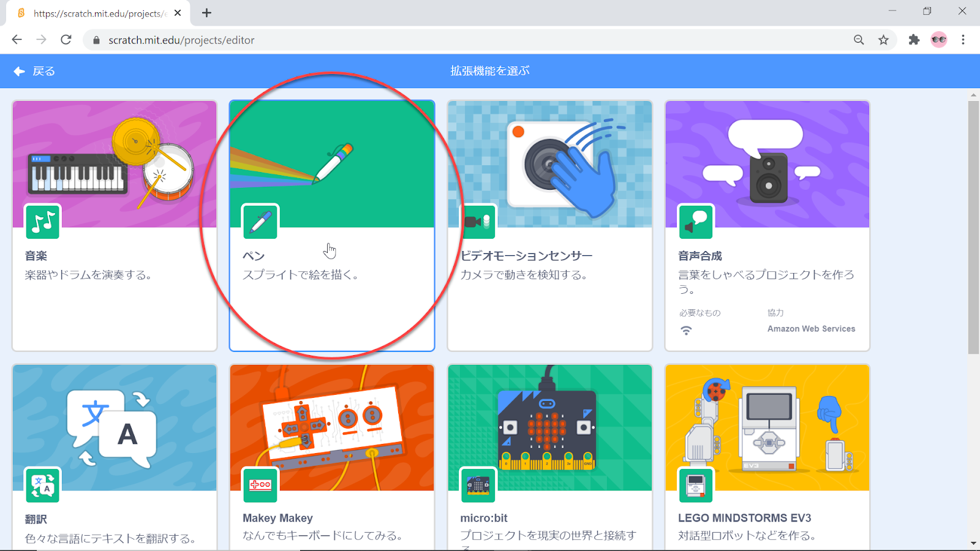Open the micro:bit board artwork
Image resolution: width=980 pixels, height=551 pixels.
coord(550,428)
